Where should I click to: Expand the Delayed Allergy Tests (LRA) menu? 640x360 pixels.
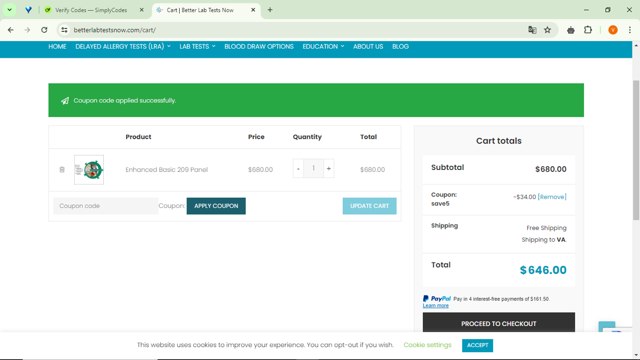(123, 47)
